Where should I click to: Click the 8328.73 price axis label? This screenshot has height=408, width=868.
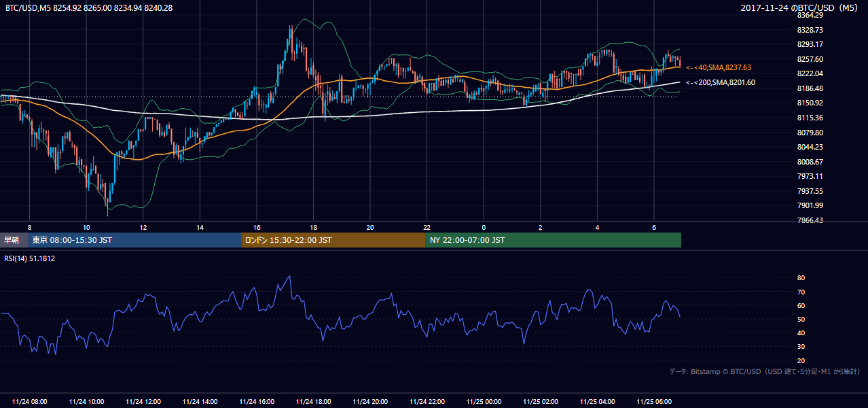[x=810, y=30]
